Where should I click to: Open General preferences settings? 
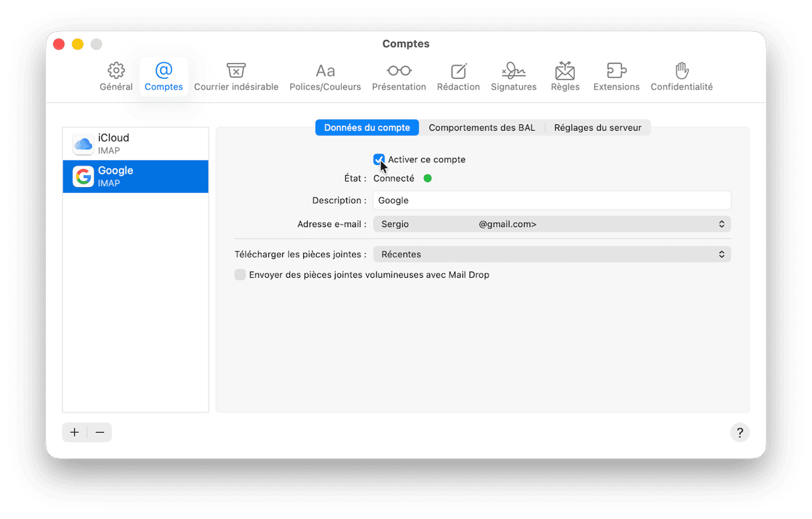[116, 75]
